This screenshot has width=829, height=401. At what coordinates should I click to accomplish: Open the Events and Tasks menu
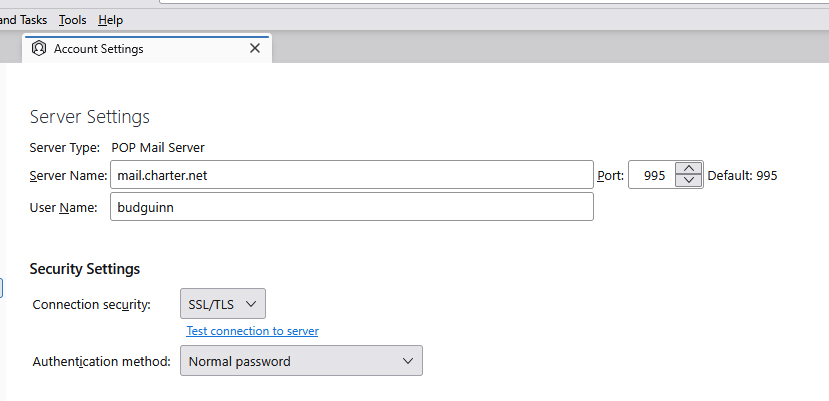tap(23, 20)
